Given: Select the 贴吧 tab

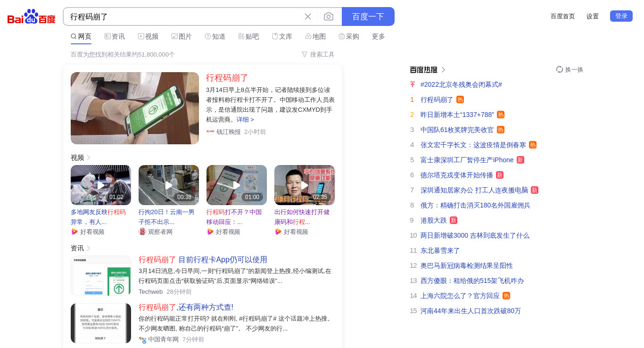Looking at the screenshot, I should point(248,36).
